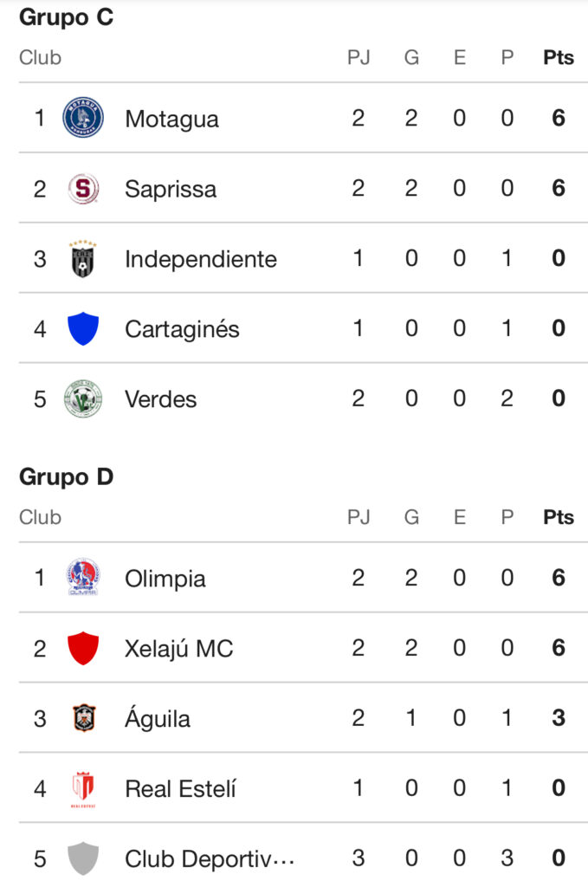Click the truncated Club Deportiv… team name
The height and width of the screenshot is (887, 588).
coord(210,859)
